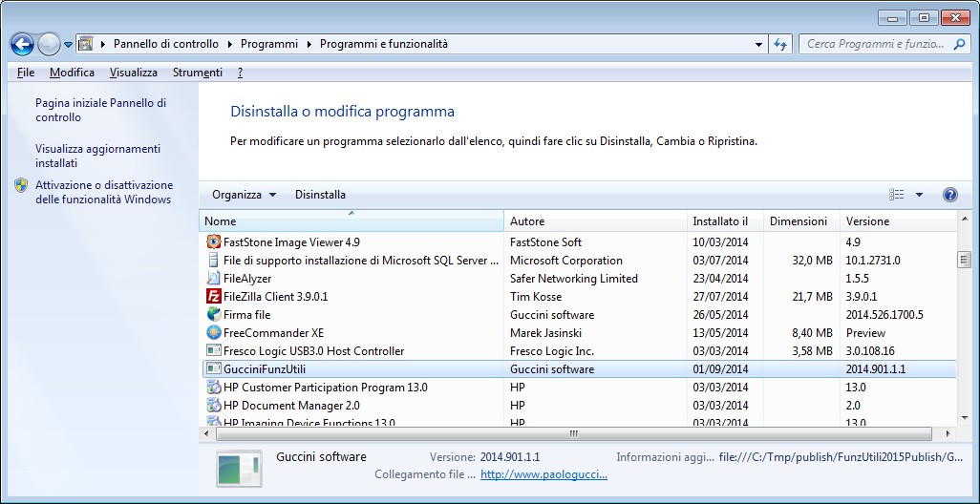Expand arrow after Pannello di controllo

point(229,44)
